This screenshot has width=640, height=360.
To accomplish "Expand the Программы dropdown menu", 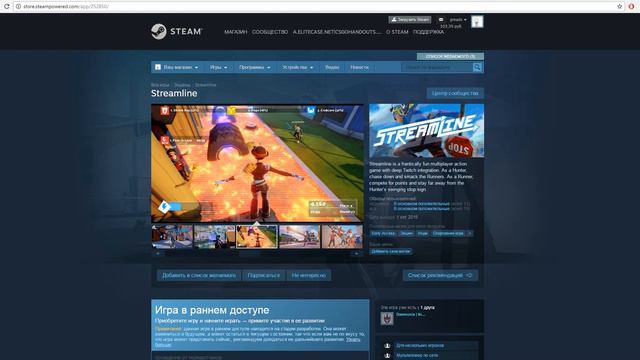I will (255, 67).
